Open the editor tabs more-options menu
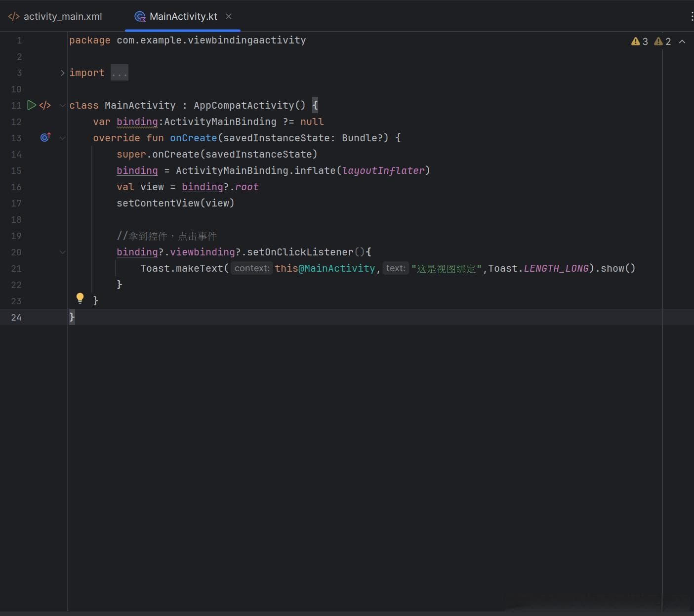Viewport: 694px width, 616px height. tap(691, 16)
